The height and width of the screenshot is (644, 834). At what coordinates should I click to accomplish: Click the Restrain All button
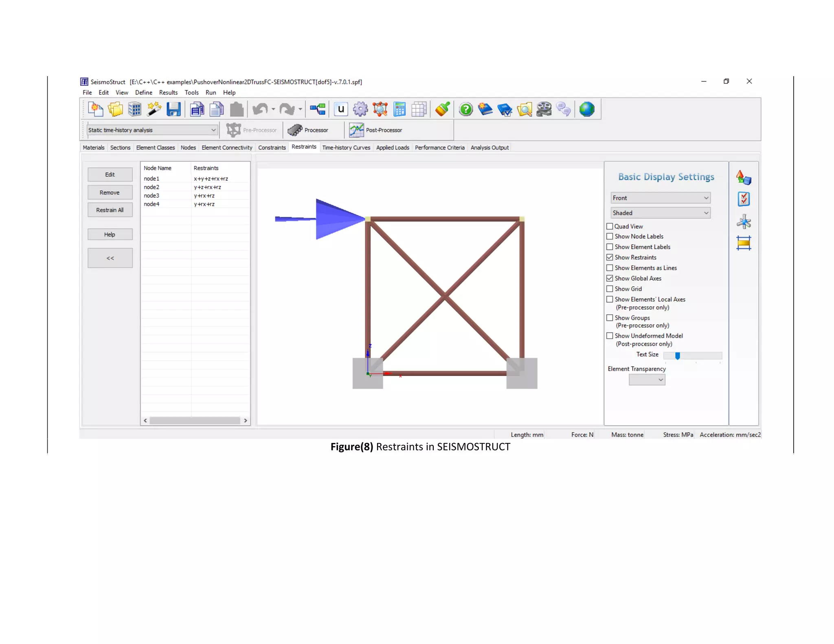click(110, 210)
